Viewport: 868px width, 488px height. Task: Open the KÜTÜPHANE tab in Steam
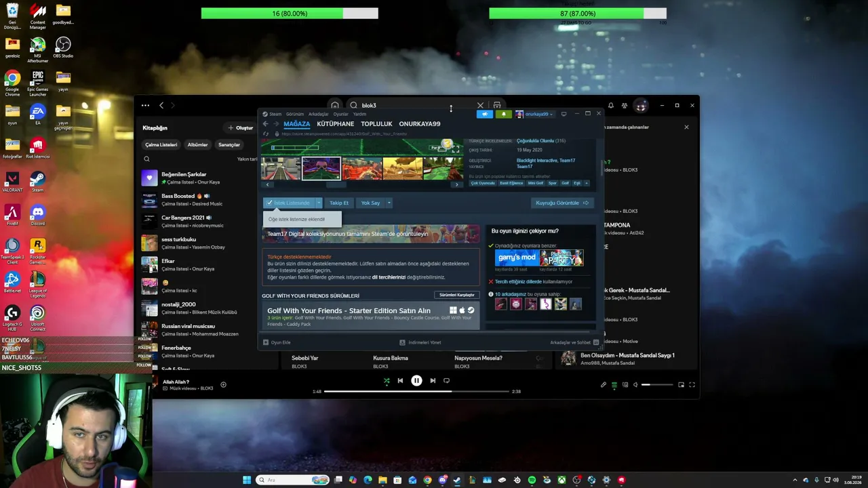pos(335,124)
